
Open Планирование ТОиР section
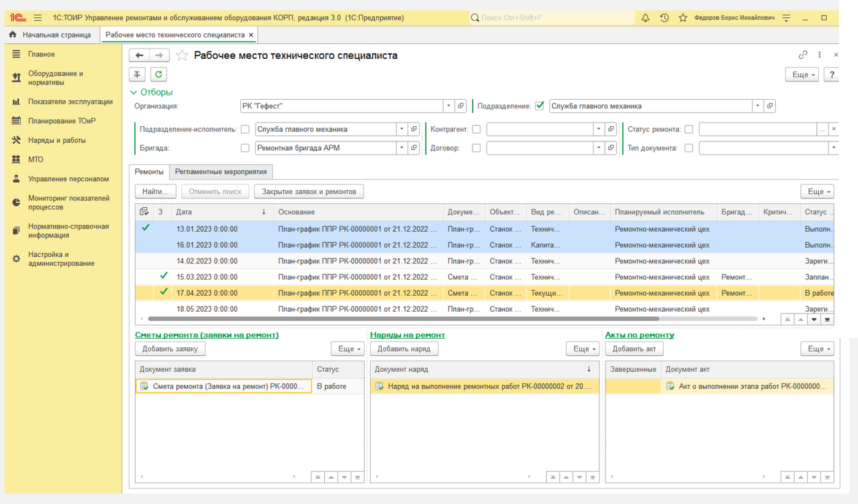coord(61,121)
